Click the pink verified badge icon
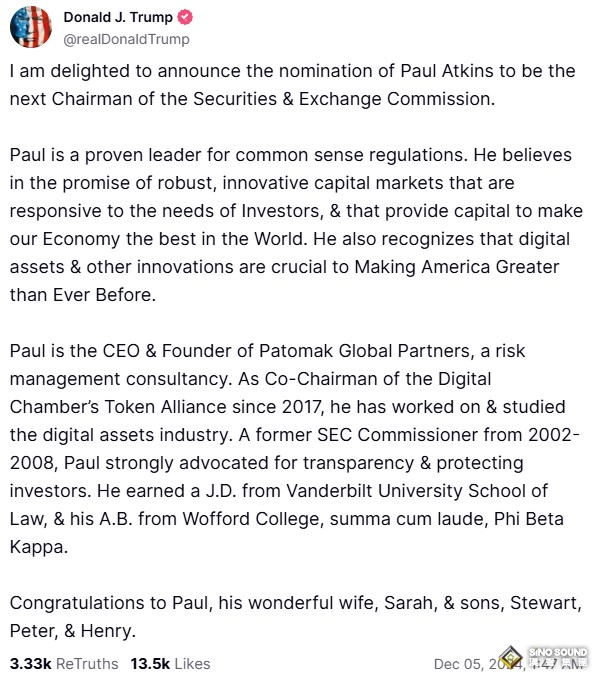Viewport: 597px width, 679px height. 185,17
